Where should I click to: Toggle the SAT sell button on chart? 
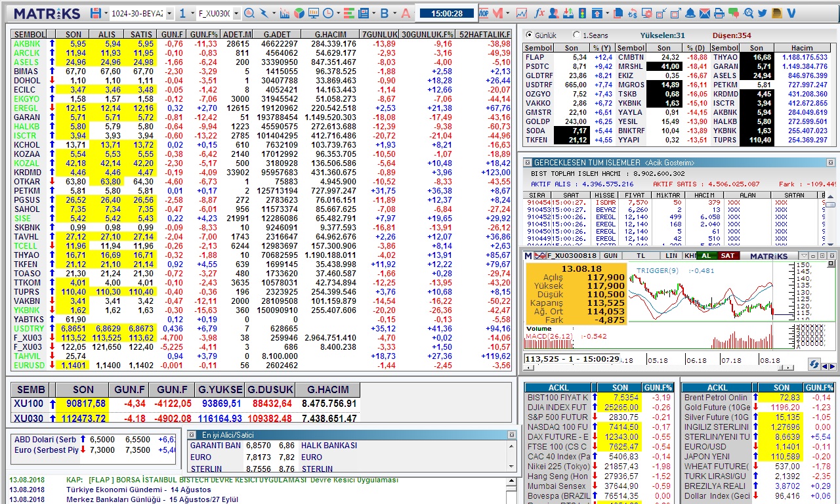728,256
